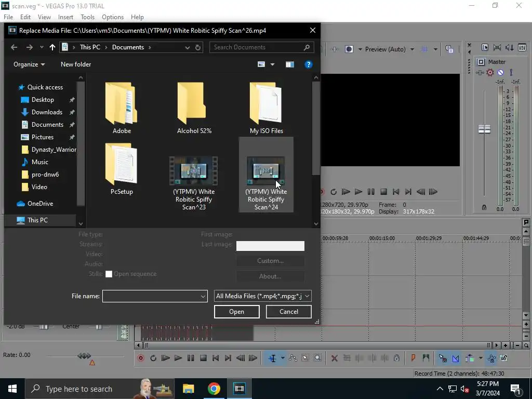Click the Master fader volume handle
The width and height of the screenshot is (532, 399).
484,129
